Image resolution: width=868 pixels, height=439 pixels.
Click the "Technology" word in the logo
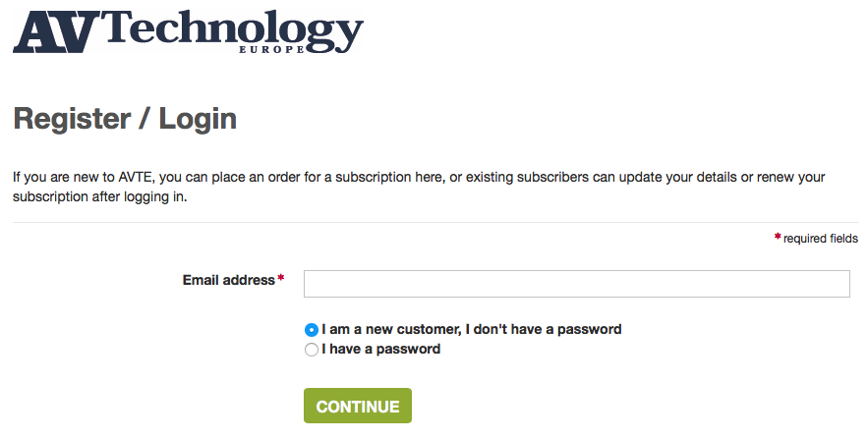coord(233,31)
